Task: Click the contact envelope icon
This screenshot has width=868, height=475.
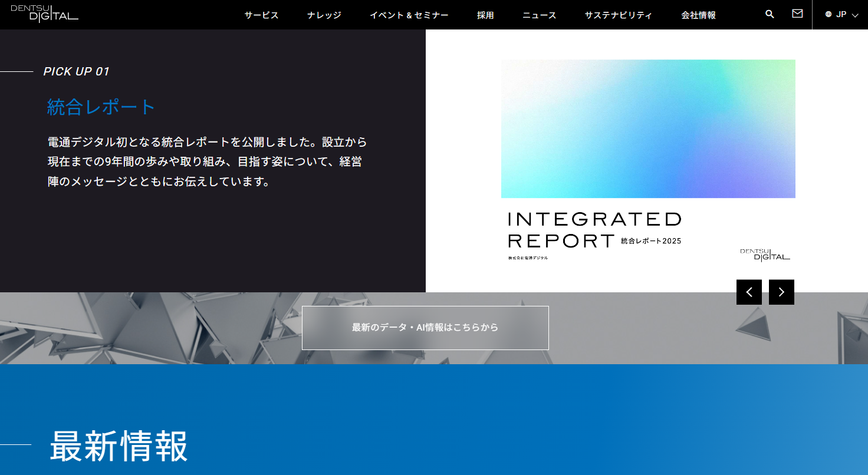Action: coord(797,14)
